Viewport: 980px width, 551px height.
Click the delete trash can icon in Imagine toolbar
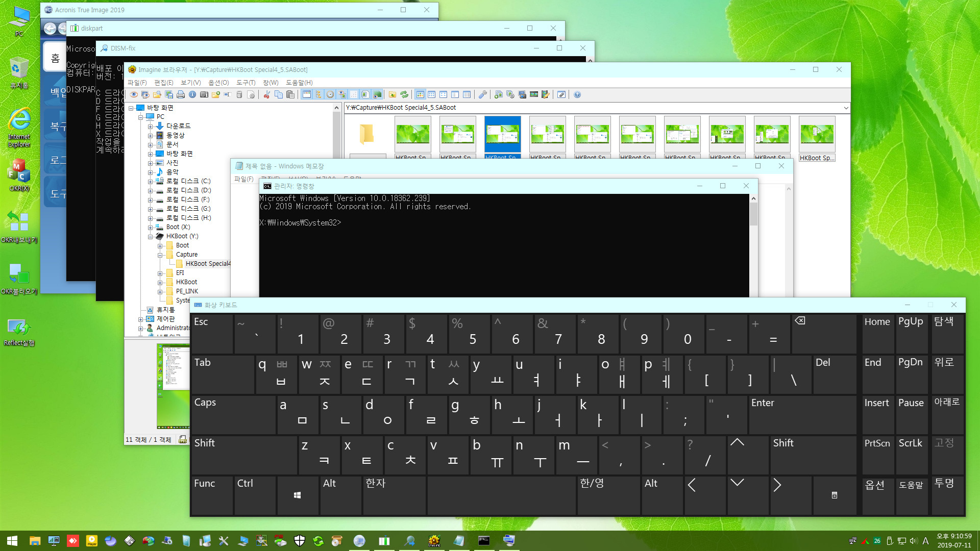tap(239, 94)
